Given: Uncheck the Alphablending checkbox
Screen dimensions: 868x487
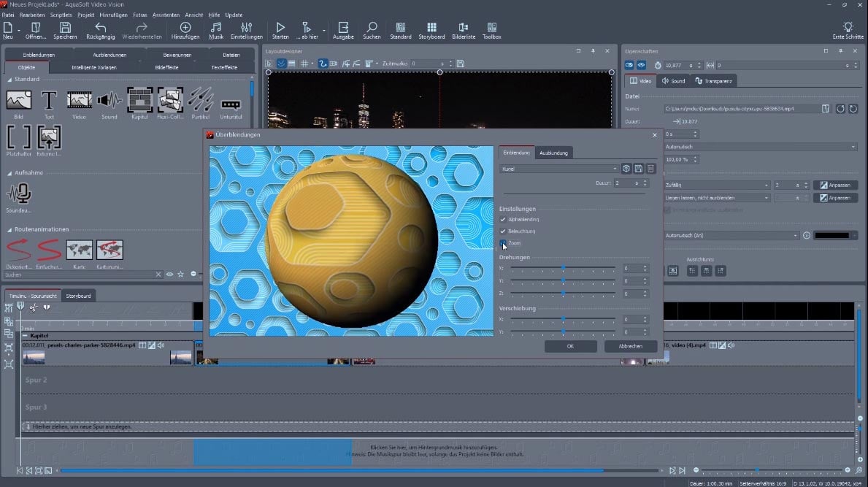Looking at the screenshot, I should [503, 219].
